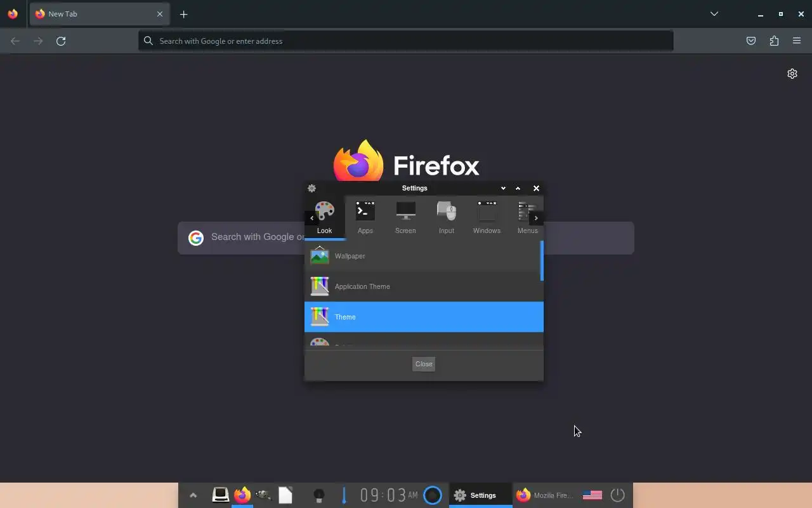Viewport: 812px width, 508px height.
Task: Launch Firefox from the taskbar launcher
Action: coord(242,495)
